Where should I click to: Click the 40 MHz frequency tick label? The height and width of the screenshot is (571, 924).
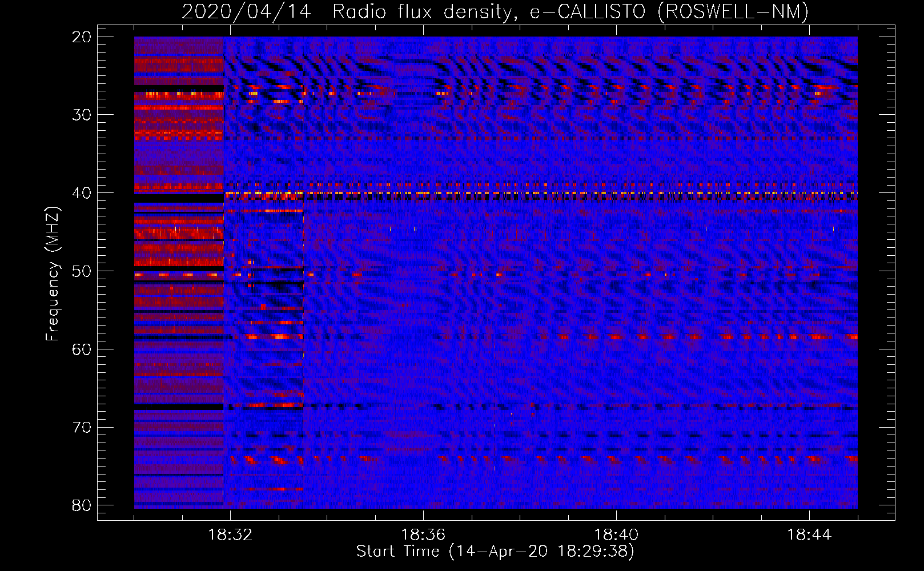point(82,193)
